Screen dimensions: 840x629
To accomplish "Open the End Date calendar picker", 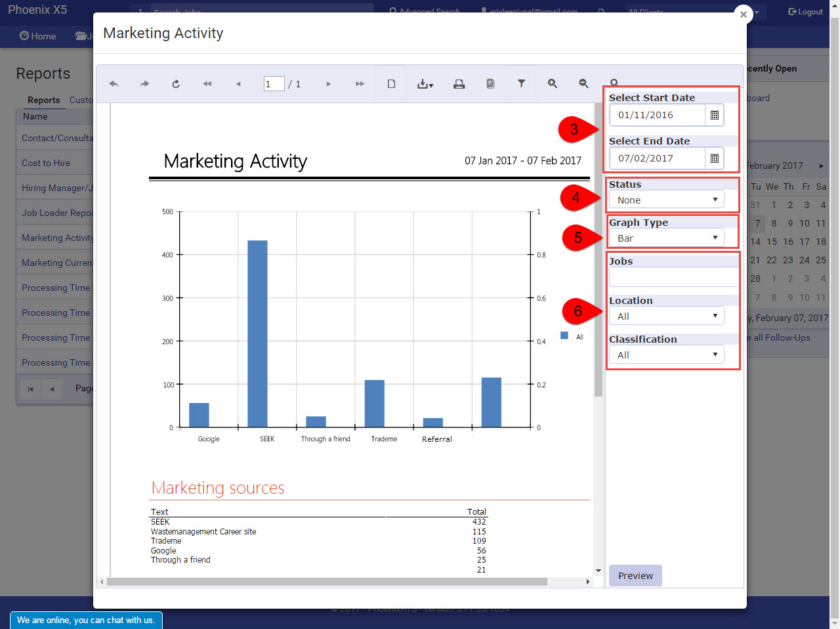I will click(x=715, y=158).
